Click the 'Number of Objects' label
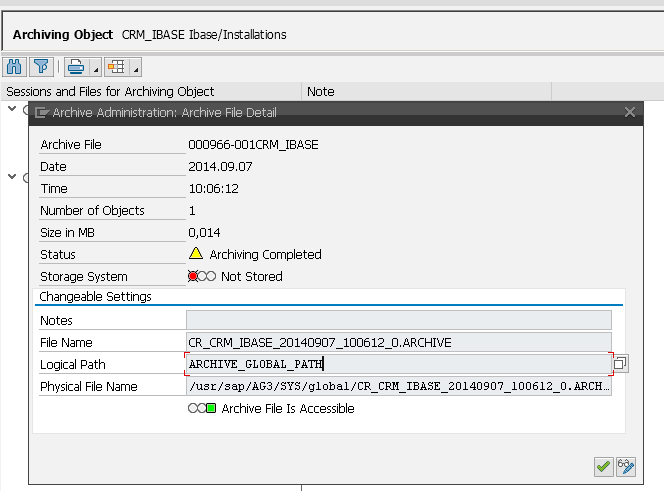The height and width of the screenshot is (491, 664). [92, 211]
